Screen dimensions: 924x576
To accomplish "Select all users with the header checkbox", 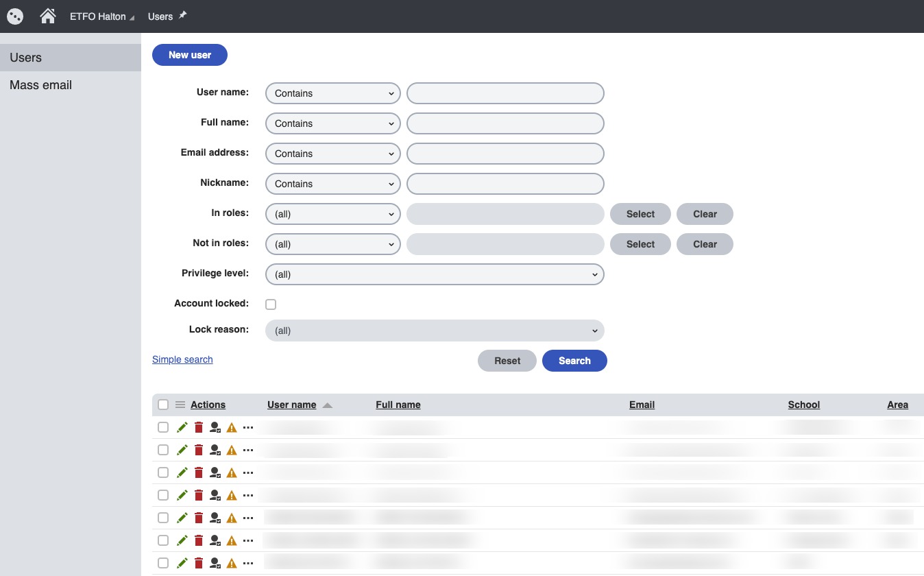I will click(x=163, y=404).
